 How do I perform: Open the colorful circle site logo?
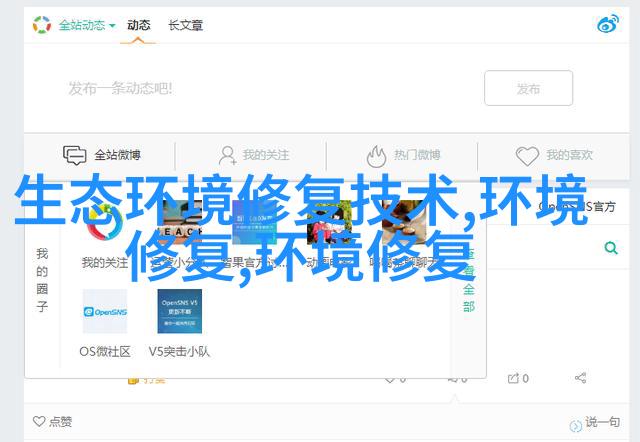click(42, 25)
